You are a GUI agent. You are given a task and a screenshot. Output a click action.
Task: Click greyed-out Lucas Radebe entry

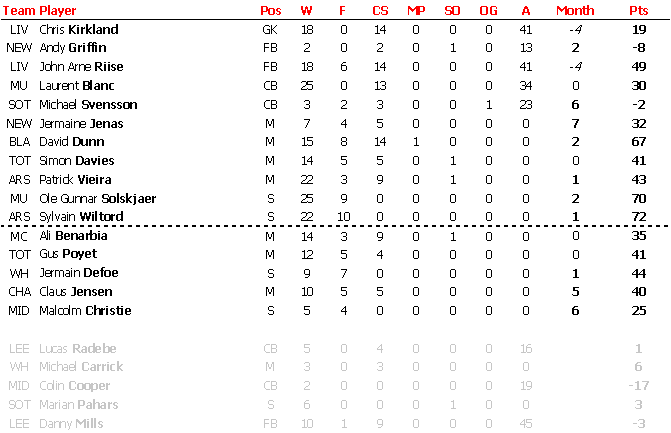[x=77, y=349]
